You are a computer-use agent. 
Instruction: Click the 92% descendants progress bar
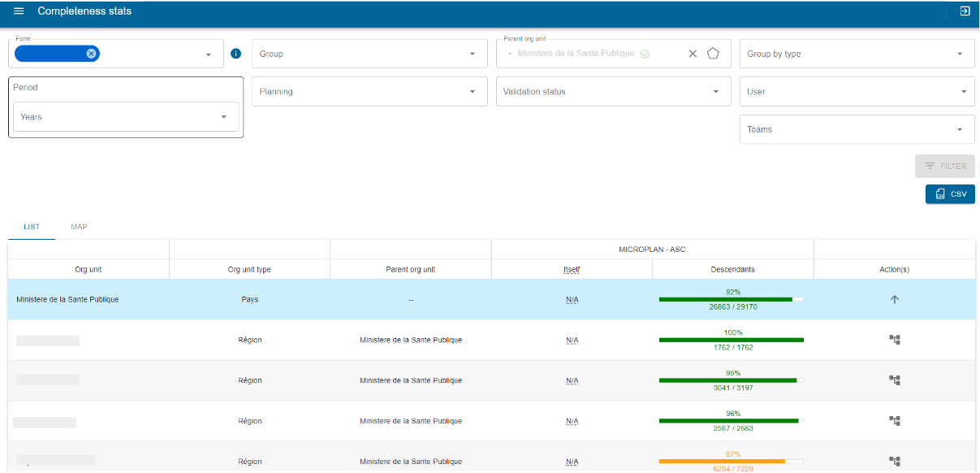click(x=732, y=300)
